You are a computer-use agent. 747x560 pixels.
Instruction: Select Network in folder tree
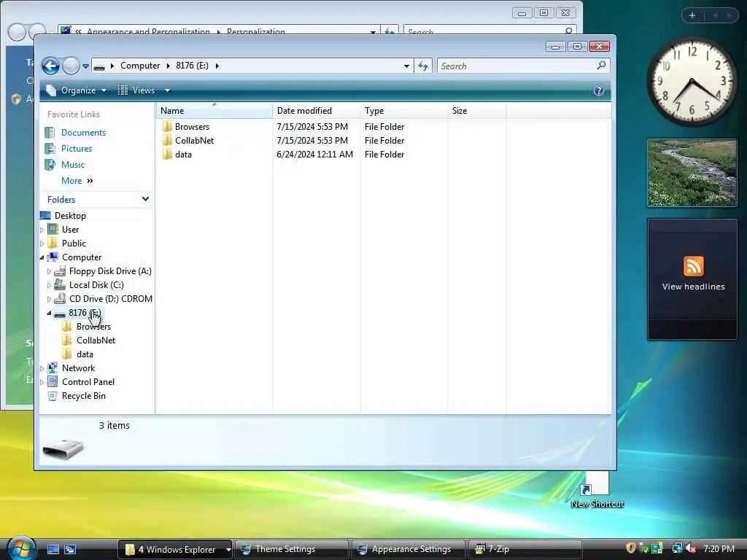(78, 368)
